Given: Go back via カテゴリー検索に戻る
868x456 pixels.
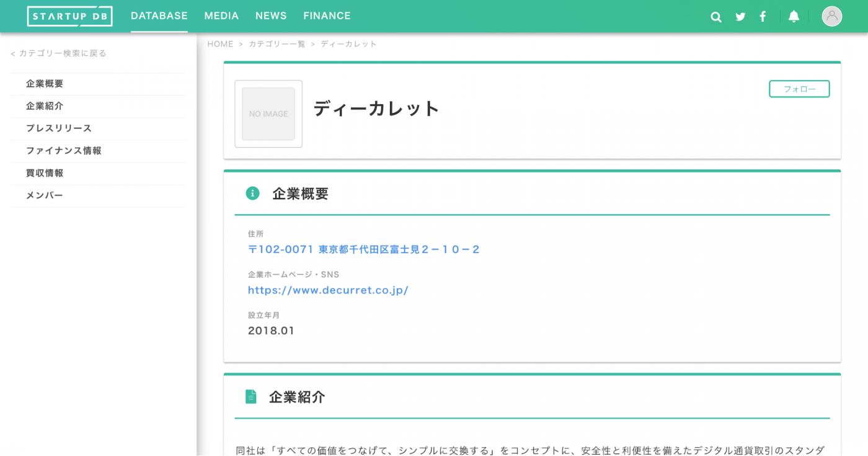Looking at the screenshot, I should pos(59,53).
